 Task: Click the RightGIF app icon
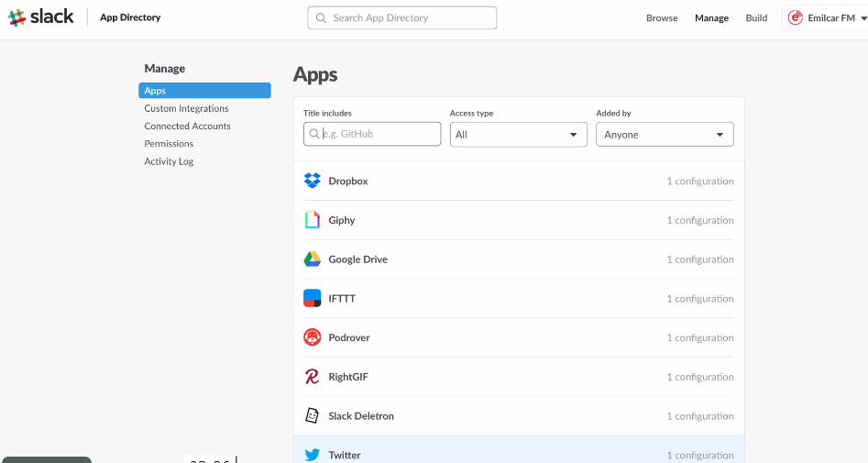coord(312,377)
